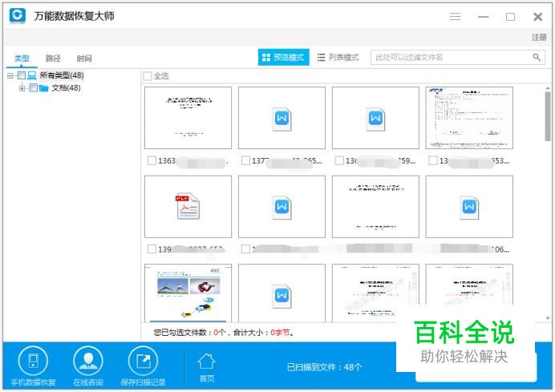This screenshot has width=555, height=392.
Task: Select the photo document thumbnail with images
Action: (188, 293)
